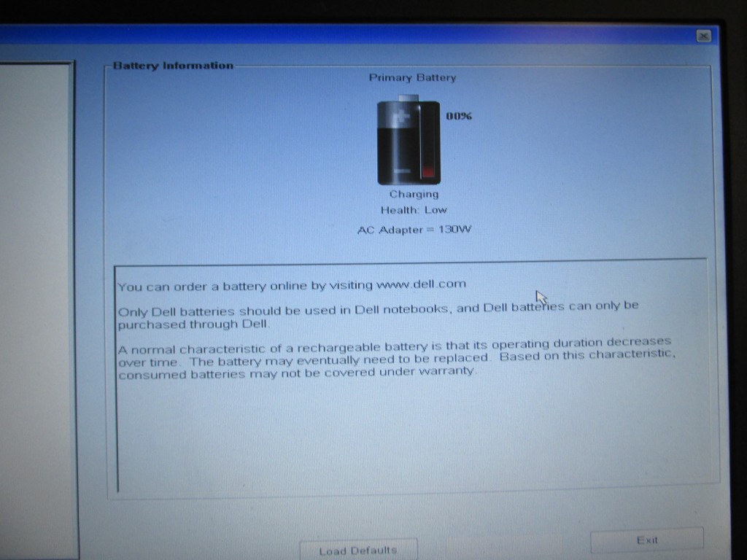Viewport: 747px width, 560px height.
Task: Click the Charging status text
Action: (x=414, y=194)
